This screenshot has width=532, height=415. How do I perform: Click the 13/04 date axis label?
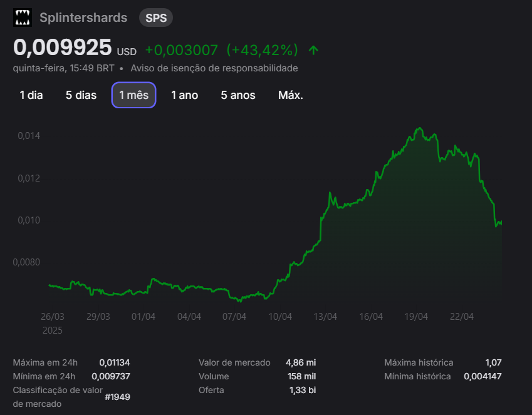(325, 317)
